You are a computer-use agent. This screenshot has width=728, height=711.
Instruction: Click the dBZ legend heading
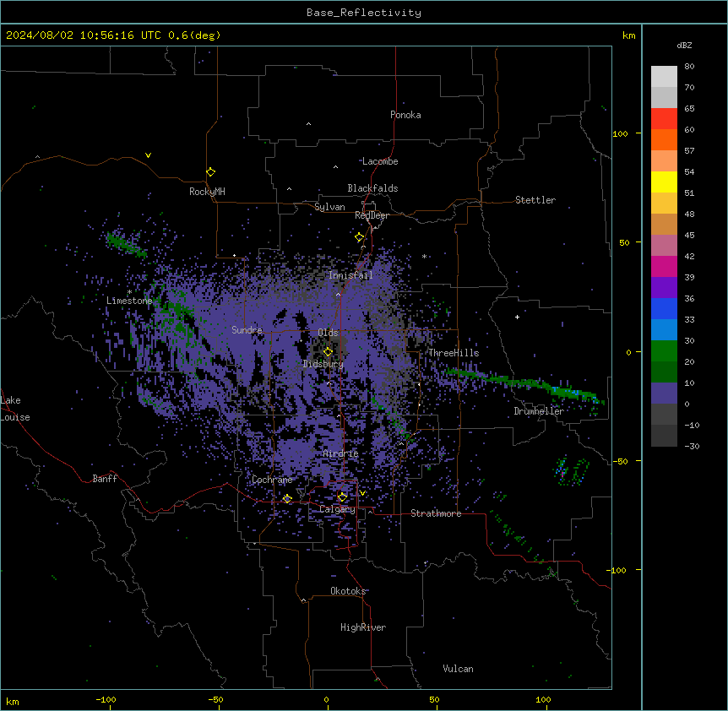(x=684, y=46)
